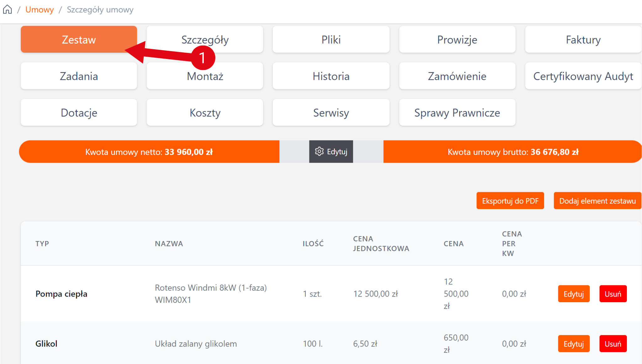Viewport: 642px width, 364px height.
Task: Open the Pliki tab
Action: coord(331,40)
